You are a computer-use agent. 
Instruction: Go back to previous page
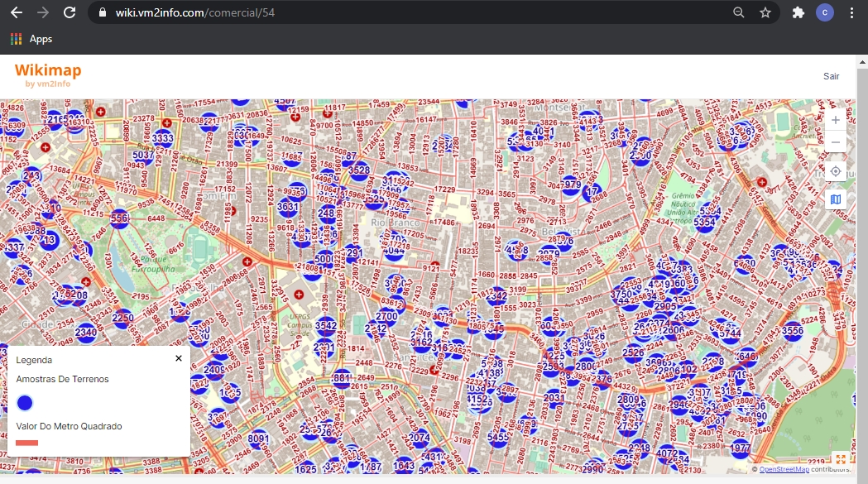(x=16, y=12)
